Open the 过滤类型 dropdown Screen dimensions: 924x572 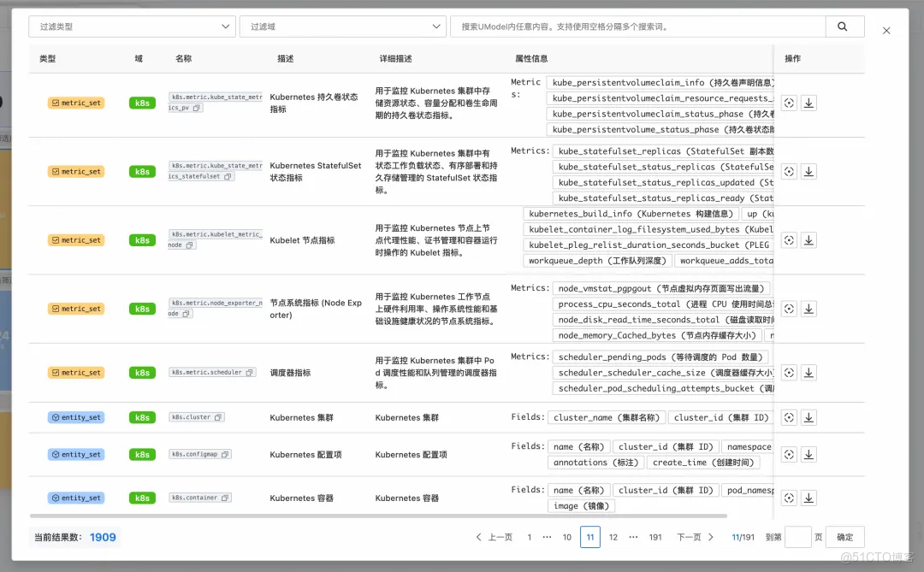(132, 27)
